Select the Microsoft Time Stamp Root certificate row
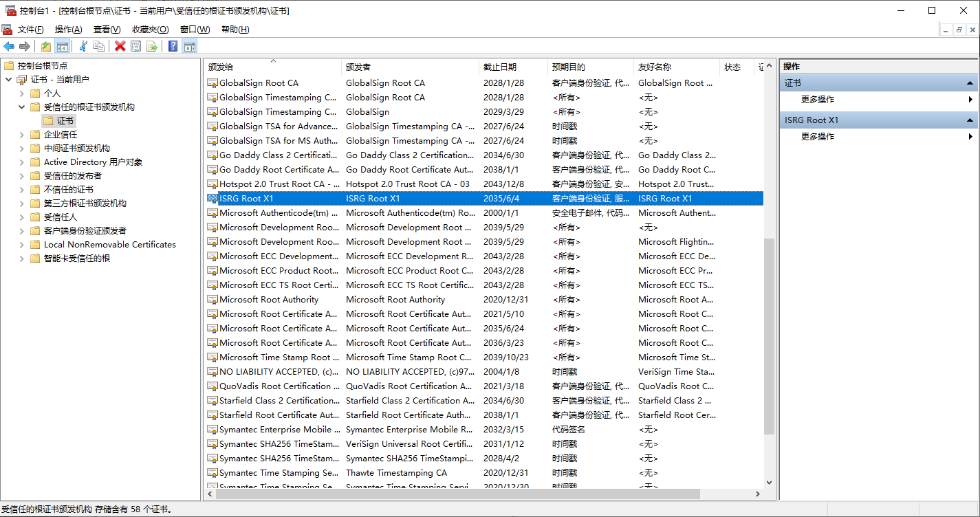980x517 pixels. pos(485,357)
